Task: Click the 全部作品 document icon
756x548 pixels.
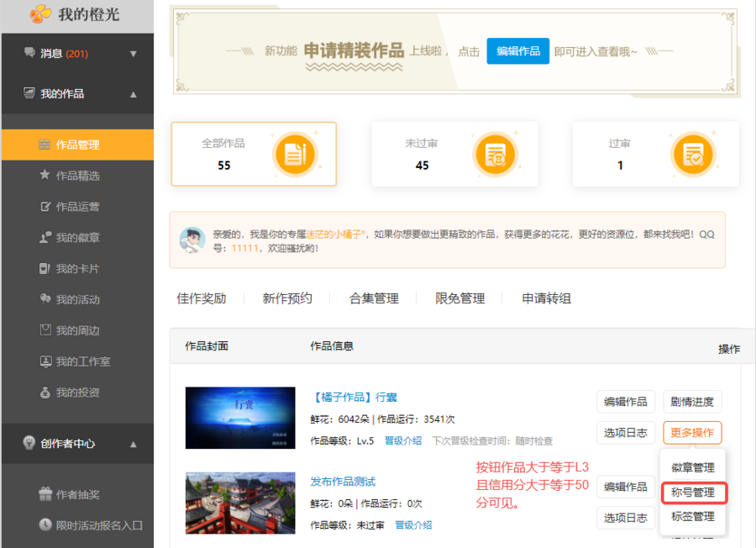Action: (x=295, y=155)
